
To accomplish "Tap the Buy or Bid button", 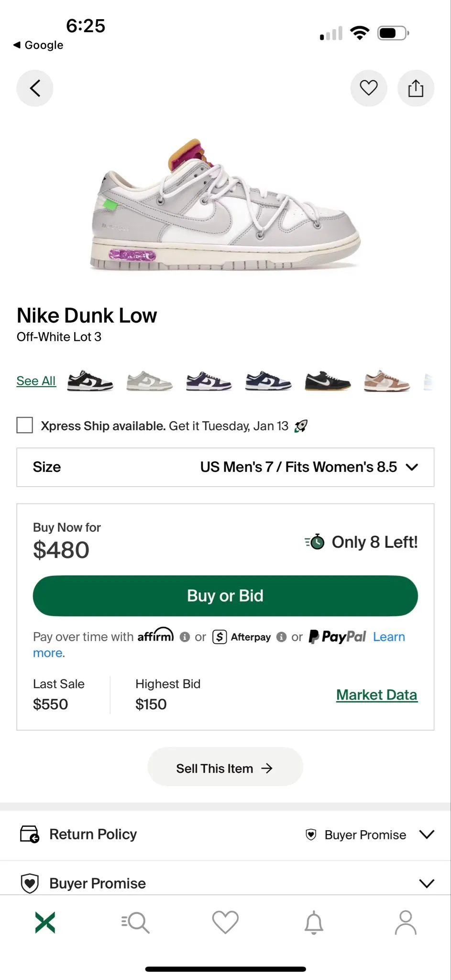I will pyautogui.click(x=225, y=596).
